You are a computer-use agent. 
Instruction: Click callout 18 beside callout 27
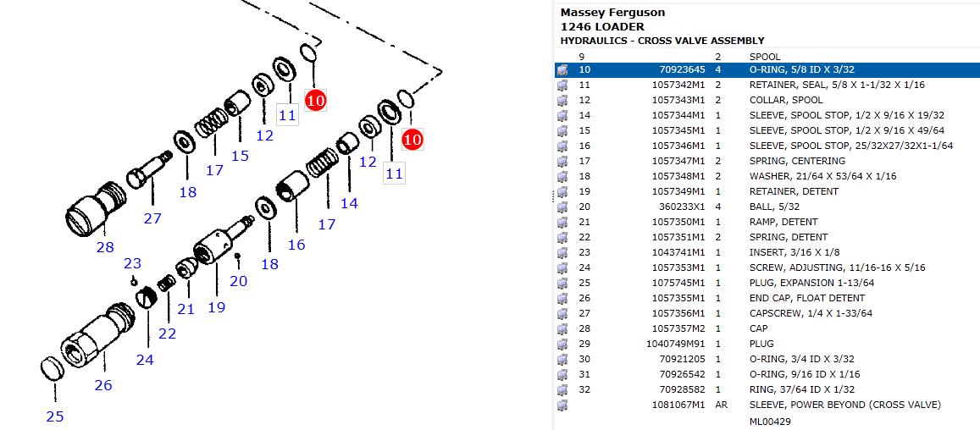[x=188, y=192]
